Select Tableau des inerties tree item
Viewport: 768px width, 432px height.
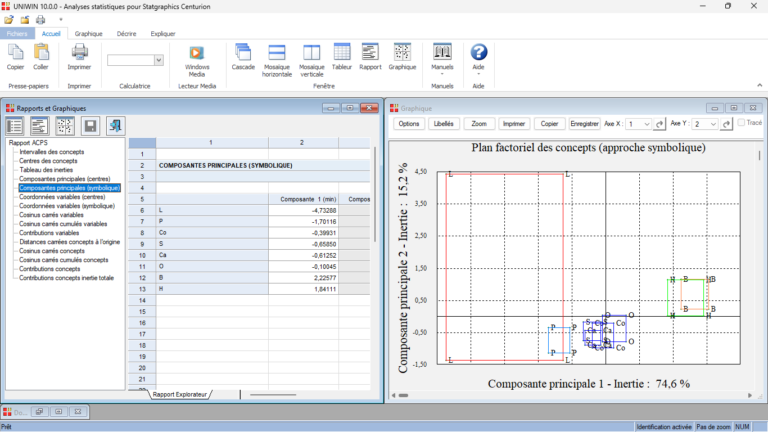[x=46, y=170]
